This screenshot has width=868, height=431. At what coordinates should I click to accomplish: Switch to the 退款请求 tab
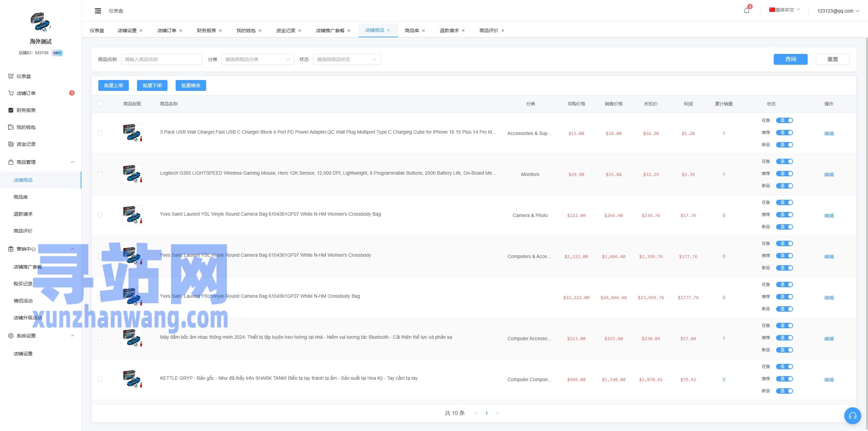(x=449, y=31)
